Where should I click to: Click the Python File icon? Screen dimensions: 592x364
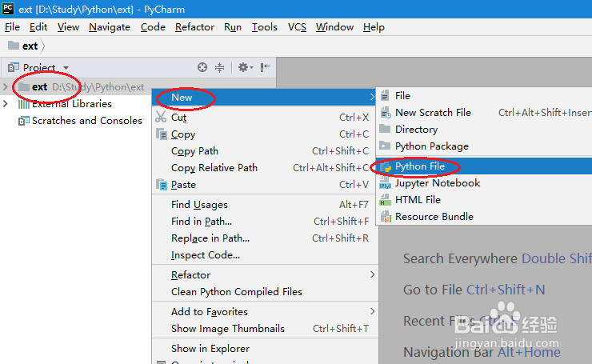point(386,166)
